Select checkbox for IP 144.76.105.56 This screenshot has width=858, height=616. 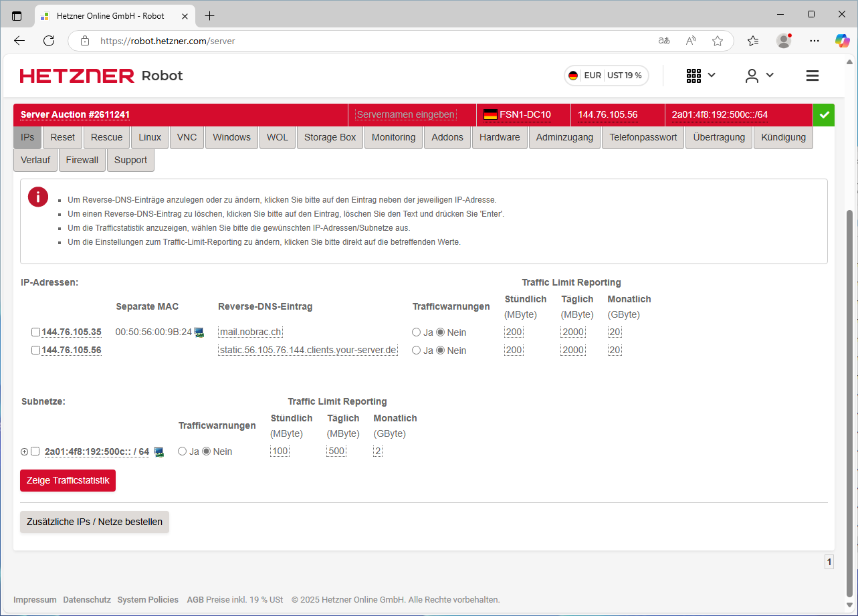click(x=35, y=350)
